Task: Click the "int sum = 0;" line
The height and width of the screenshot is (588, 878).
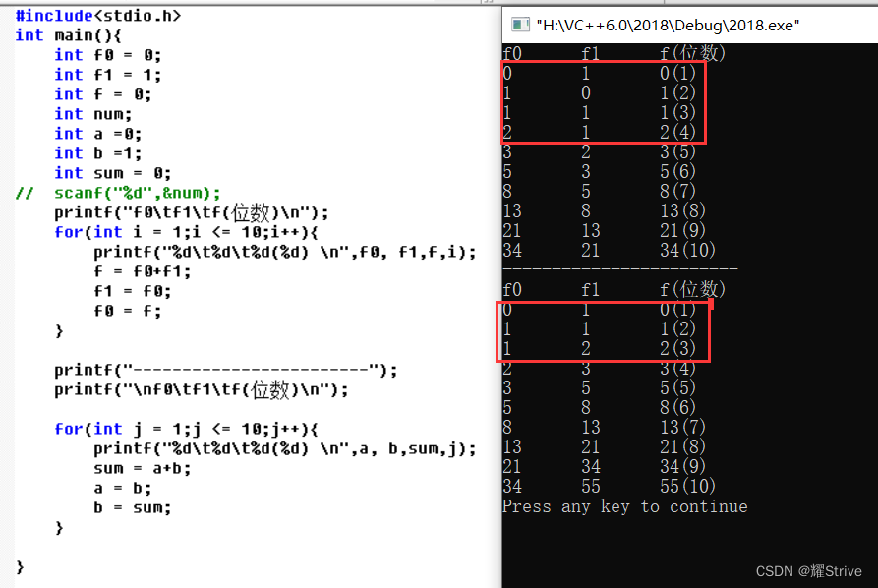Action: click(112, 172)
